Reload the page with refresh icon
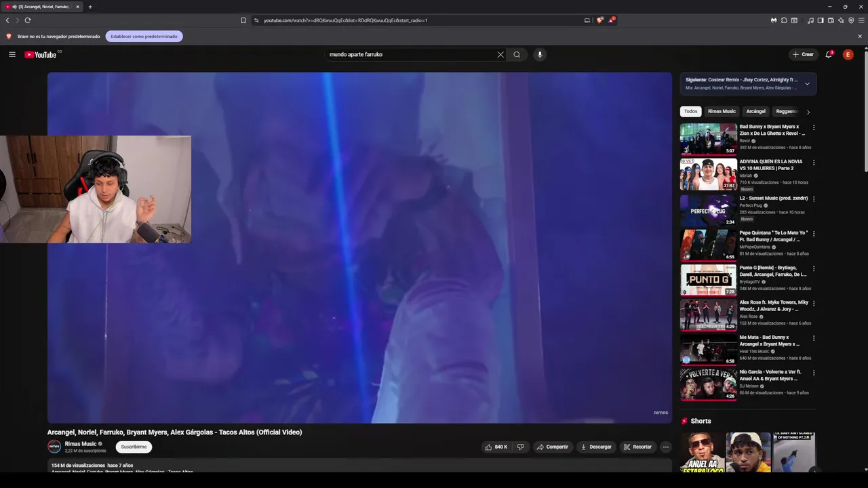The height and width of the screenshot is (488, 868). tap(28, 20)
